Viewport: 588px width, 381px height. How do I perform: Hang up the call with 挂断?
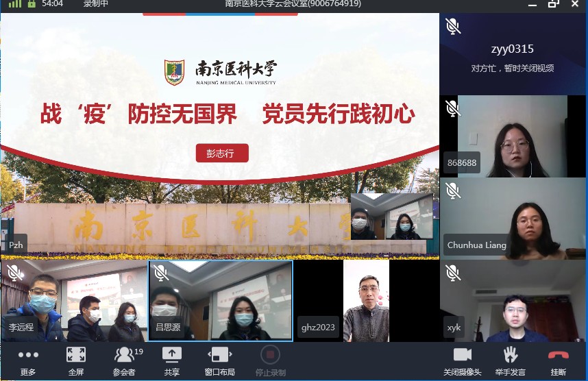(x=559, y=362)
